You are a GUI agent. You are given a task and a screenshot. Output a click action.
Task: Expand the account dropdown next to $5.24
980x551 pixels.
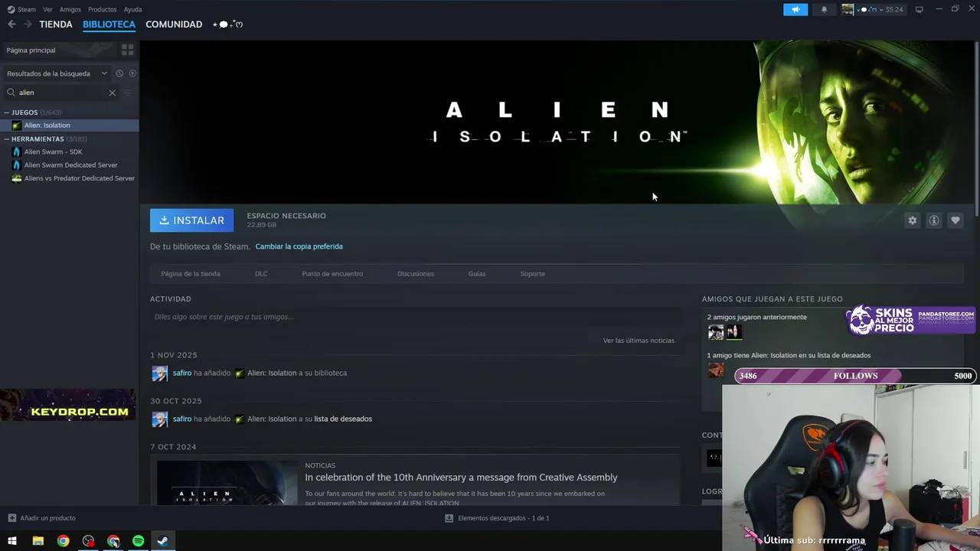[x=880, y=9]
